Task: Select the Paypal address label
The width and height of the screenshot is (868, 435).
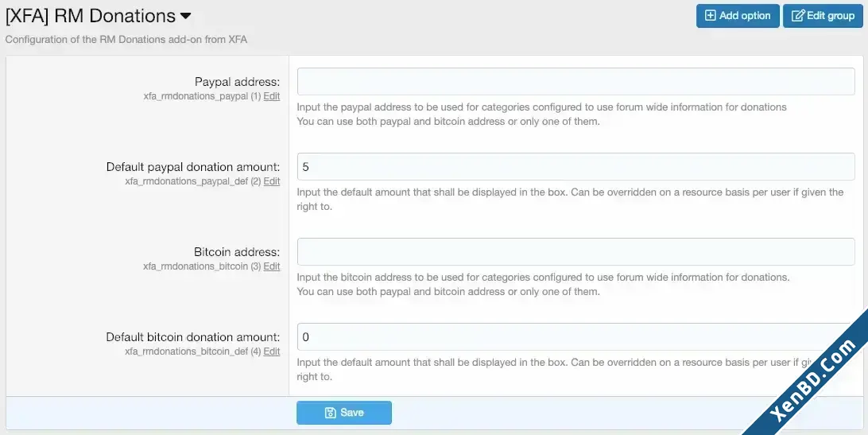Action: pyautogui.click(x=237, y=82)
